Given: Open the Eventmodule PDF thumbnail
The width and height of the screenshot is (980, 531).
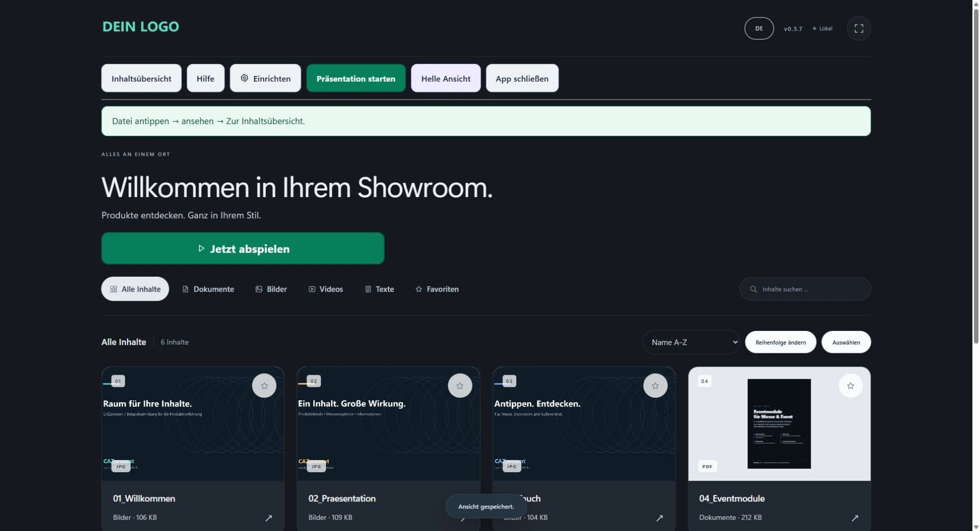Looking at the screenshot, I should [x=779, y=424].
